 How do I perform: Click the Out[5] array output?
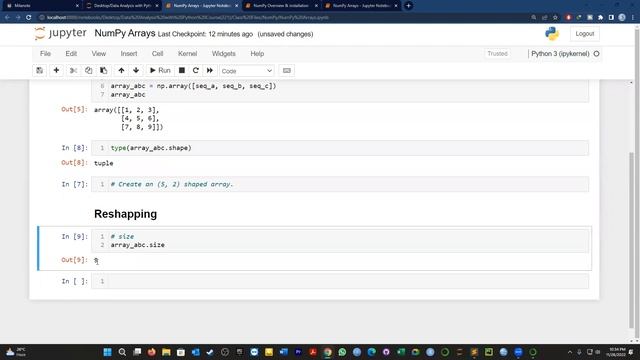(128, 118)
